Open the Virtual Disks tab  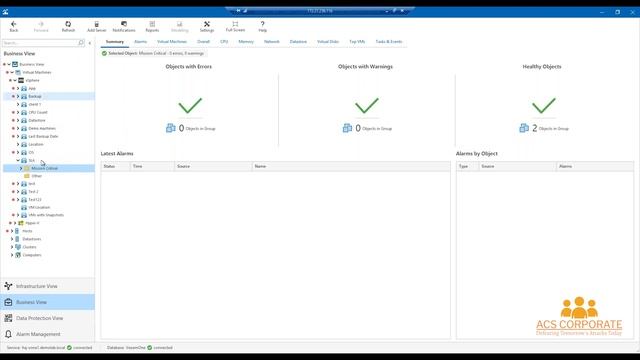pyautogui.click(x=328, y=42)
